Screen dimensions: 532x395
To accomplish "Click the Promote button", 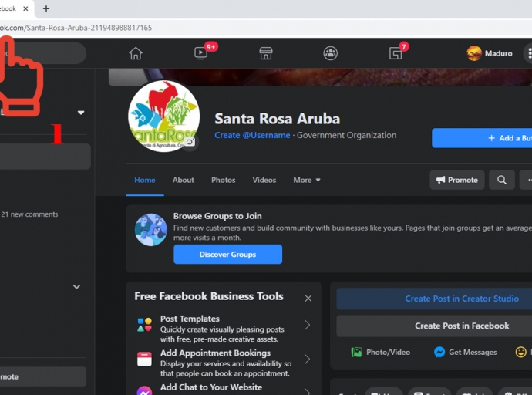I will pos(457,180).
